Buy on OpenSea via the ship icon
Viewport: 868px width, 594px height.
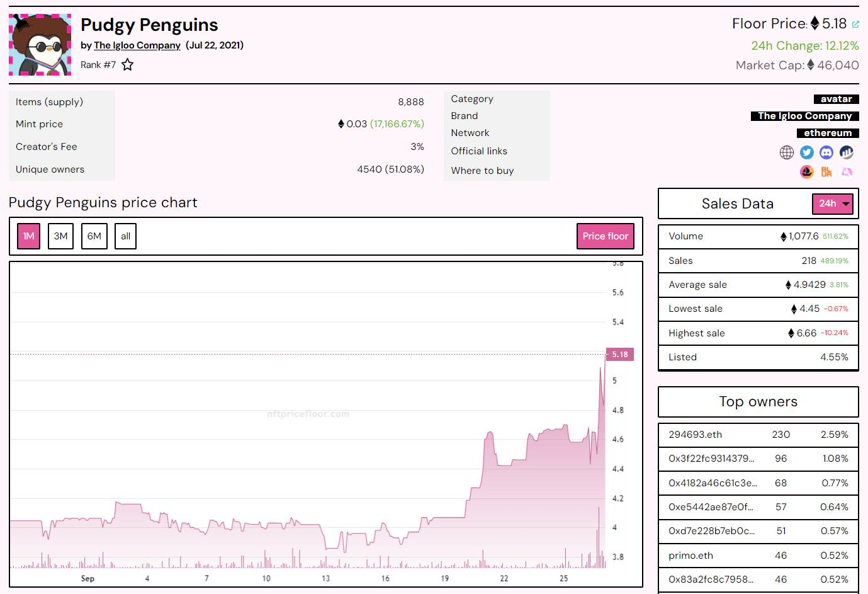pyautogui.click(x=807, y=171)
